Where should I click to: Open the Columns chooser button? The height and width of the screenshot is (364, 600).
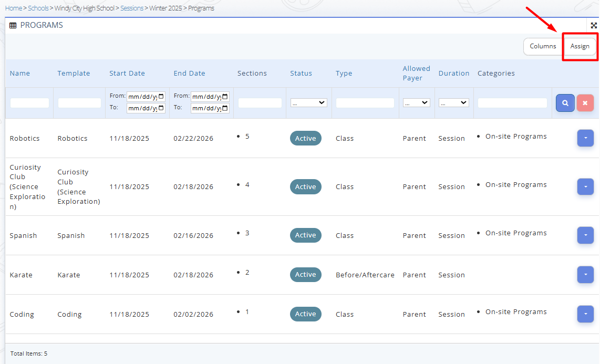[x=542, y=46]
